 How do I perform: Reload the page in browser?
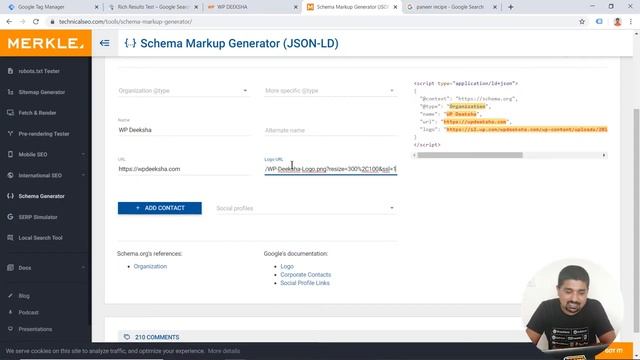(x=36, y=22)
